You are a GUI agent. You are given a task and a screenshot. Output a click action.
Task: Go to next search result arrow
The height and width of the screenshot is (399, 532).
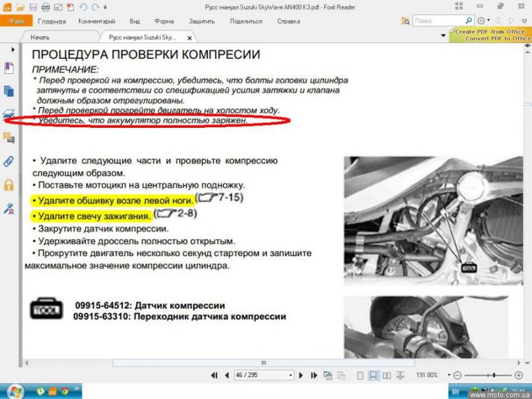(x=511, y=21)
